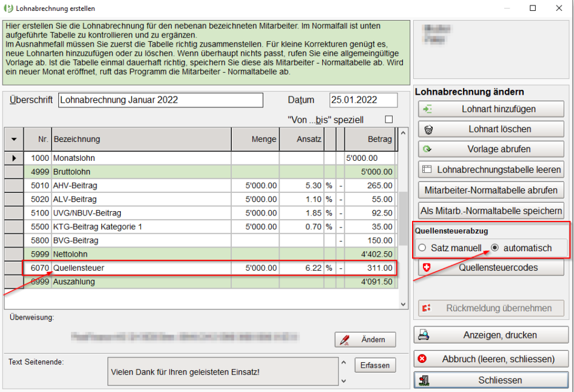Select the ALV-Beitrag row label
This screenshot has height=392, width=574.
tap(75, 200)
